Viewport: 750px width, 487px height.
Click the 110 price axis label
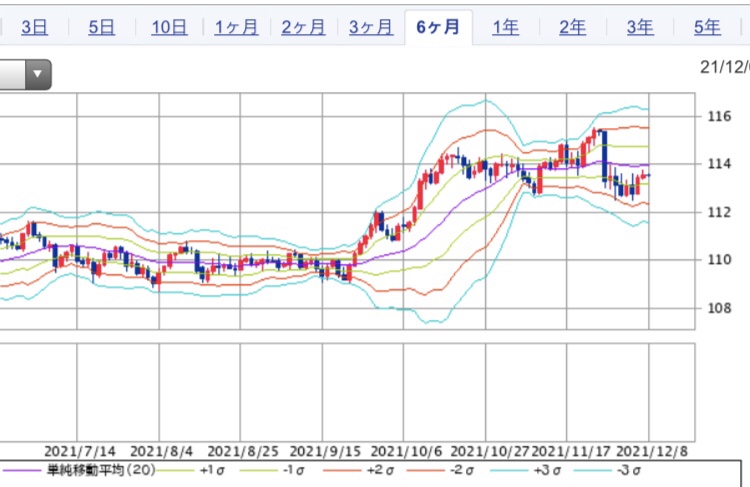click(719, 260)
